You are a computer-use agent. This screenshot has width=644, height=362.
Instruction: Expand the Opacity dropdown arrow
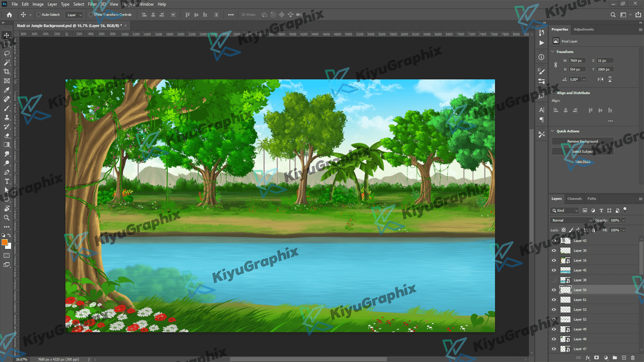[x=624, y=220]
